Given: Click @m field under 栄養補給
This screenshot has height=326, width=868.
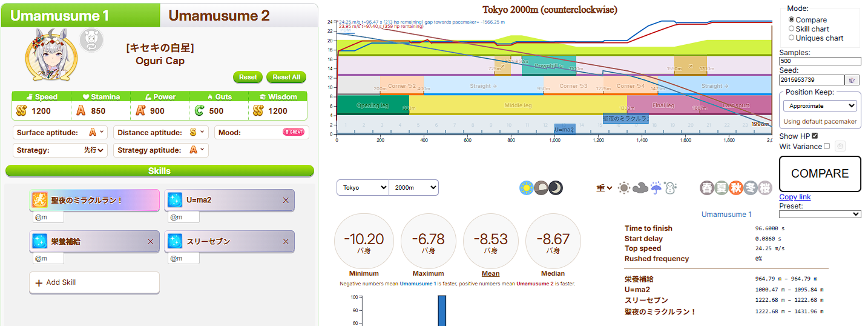Looking at the screenshot, I should tap(48, 258).
